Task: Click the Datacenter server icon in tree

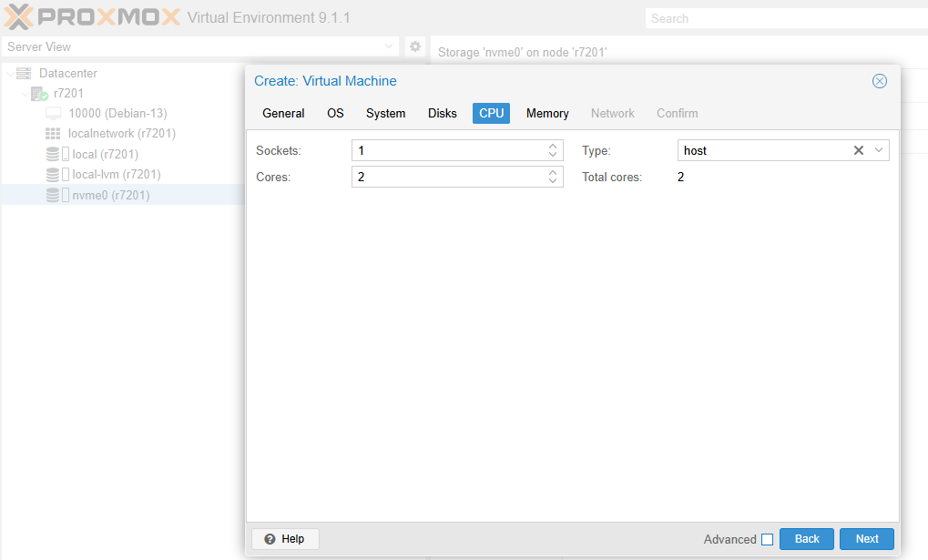Action: pos(25,73)
